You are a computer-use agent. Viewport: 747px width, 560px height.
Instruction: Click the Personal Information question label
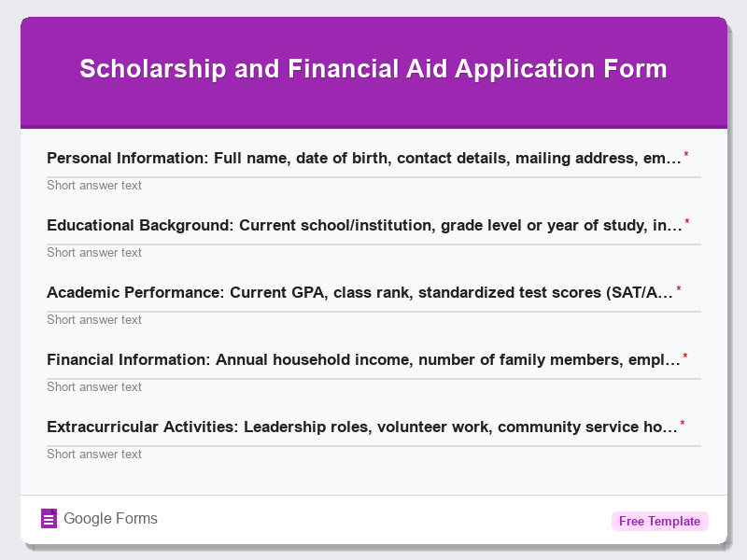pyautogui.click(x=364, y=158)
